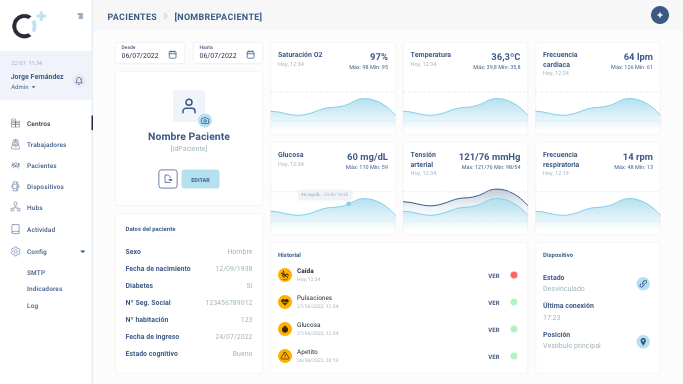Open the Temperatura chart card
This screenshot has height=384, width=683.
(465, 88)
